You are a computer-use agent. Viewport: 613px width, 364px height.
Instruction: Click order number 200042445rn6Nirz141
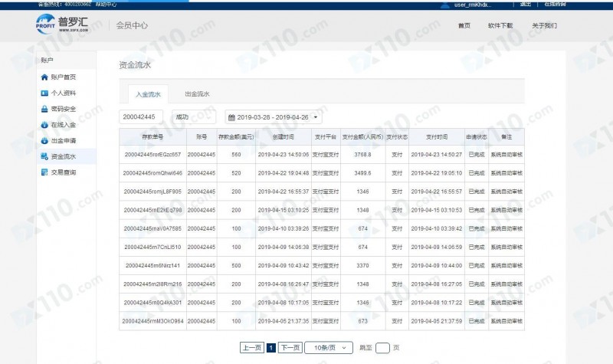[152, 265]
